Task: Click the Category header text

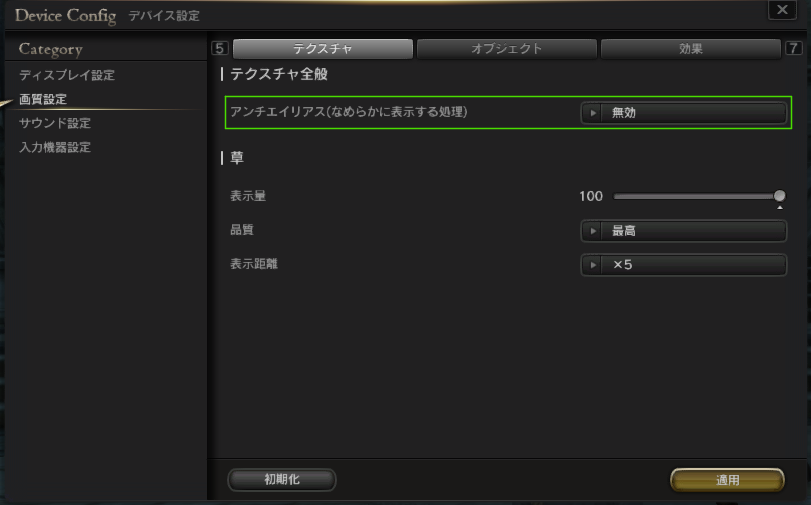Action: click(x=51, y=49)
